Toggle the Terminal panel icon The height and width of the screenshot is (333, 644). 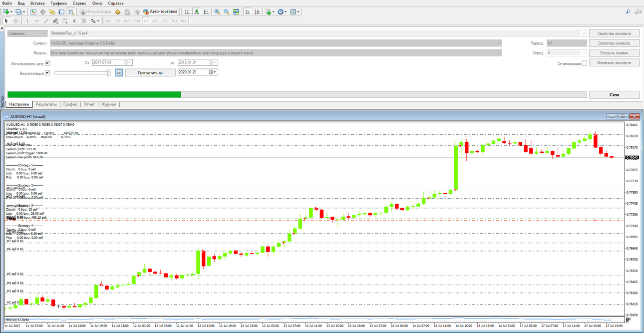click(x=61, y=11)
